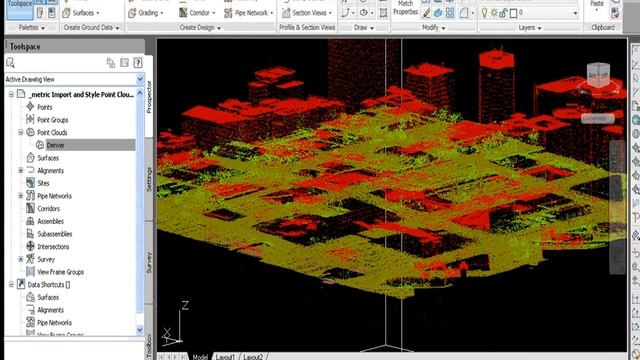Image resolution: width=640 pixels, height=360 pixels.
Task: Expand the Create Ground Data panel
Action: click(91, 27)
